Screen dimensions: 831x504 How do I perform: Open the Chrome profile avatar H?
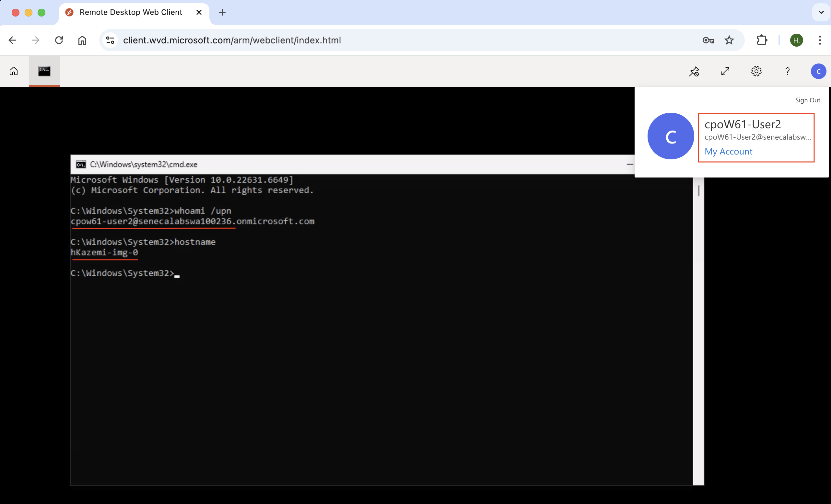[x=796, y=40]
